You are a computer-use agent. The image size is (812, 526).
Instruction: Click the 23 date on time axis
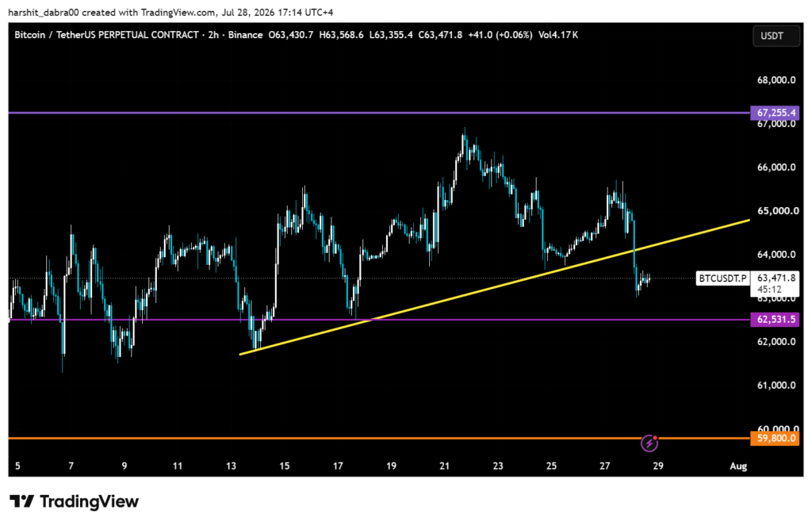point(498,466)
